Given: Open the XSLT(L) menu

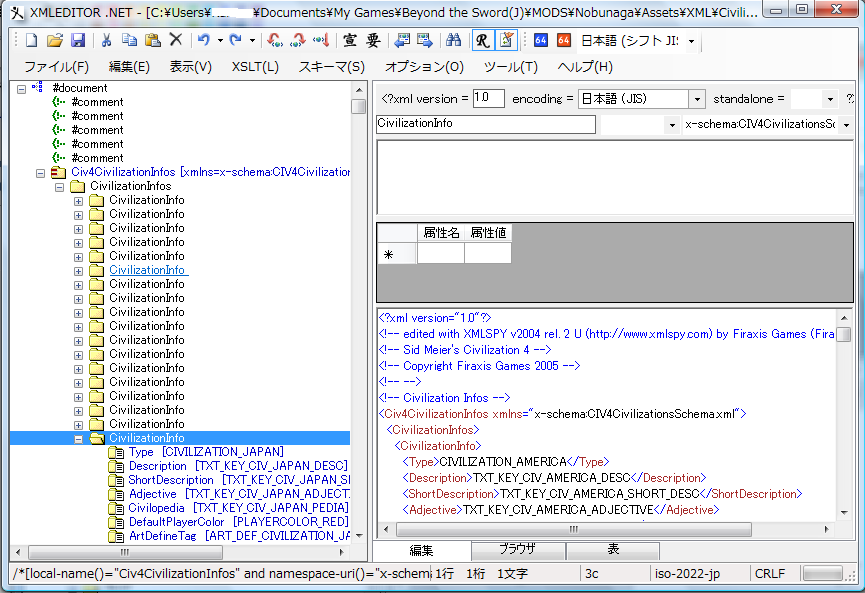Looking at the screenshot, I should click(x=254, y=67).
